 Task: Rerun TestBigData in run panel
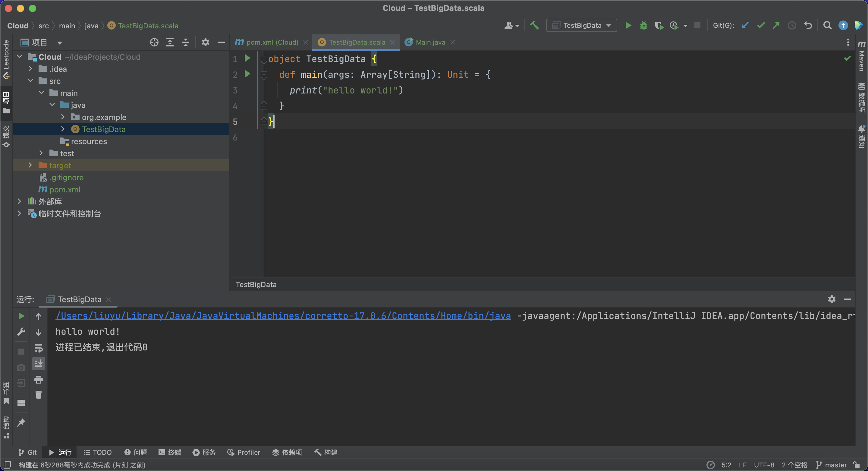pos(21,316)
